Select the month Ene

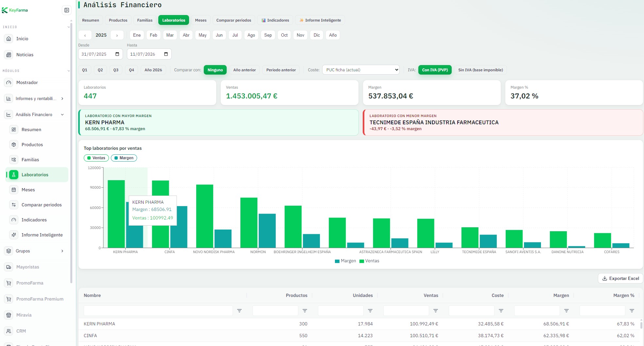(137, 35)
